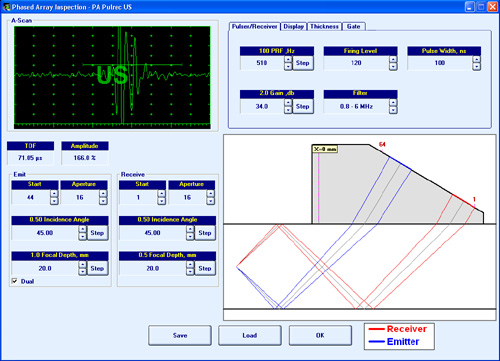Click the Gain Step button
This screenshot has height=361, width=500.
(x=303, y=106)
